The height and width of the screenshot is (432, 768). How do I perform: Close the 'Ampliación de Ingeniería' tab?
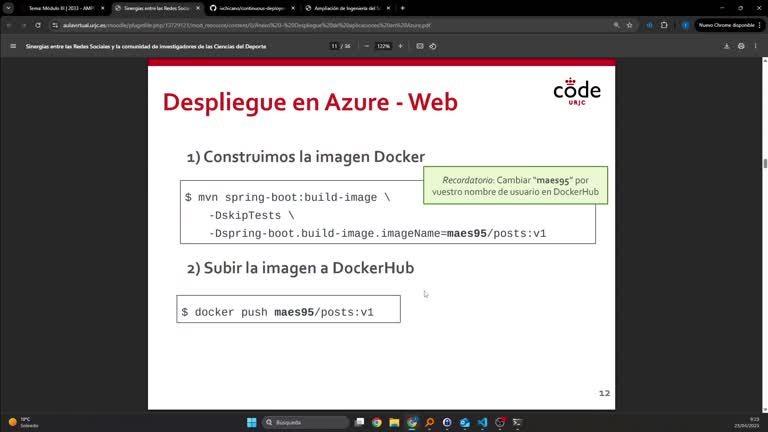click(x=388, y=8)
